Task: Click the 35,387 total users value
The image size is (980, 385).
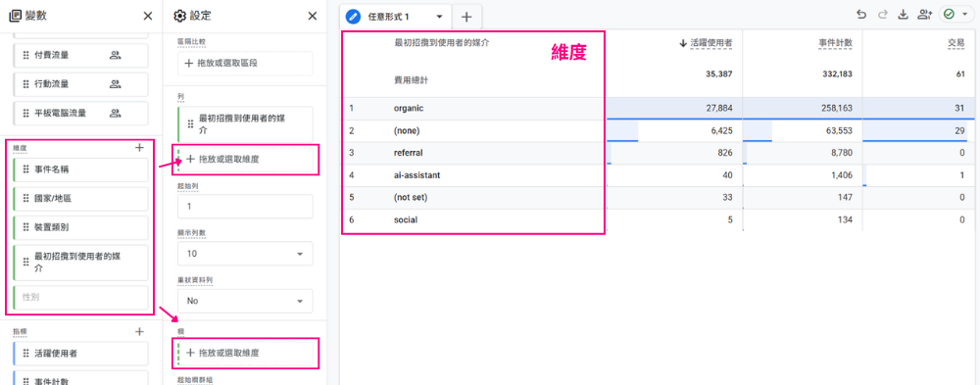Action: coord(719,74)
